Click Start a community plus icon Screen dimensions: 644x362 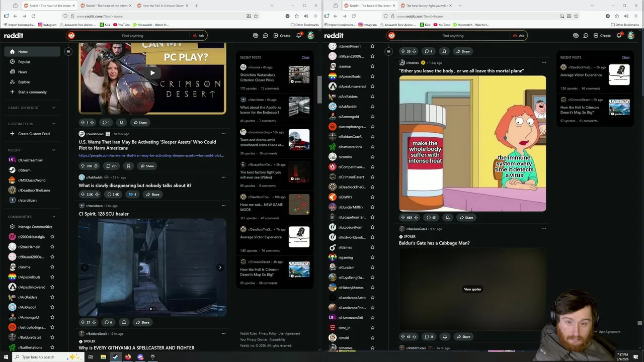13,92
